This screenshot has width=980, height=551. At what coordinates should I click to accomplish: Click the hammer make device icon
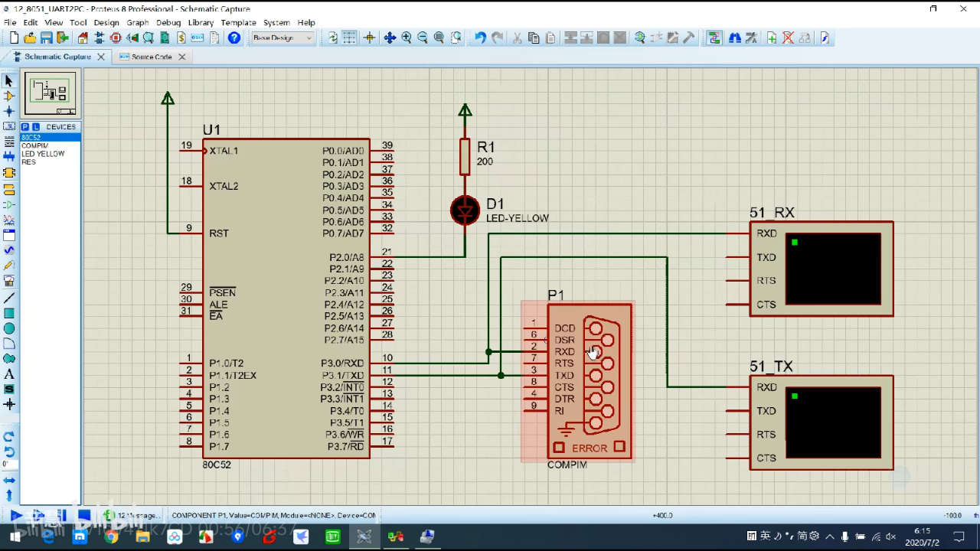(688, 37)
